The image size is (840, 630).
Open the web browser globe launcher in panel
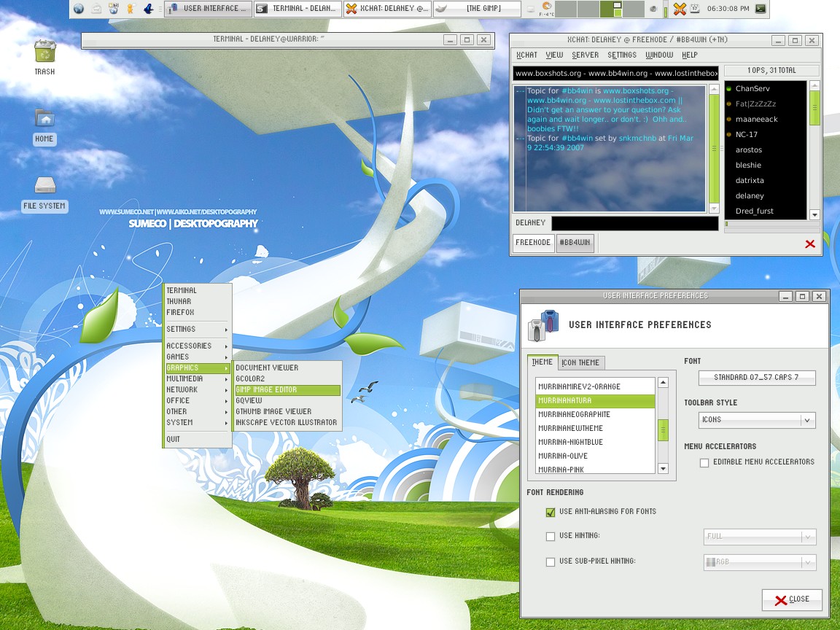(x=79, y=9)
